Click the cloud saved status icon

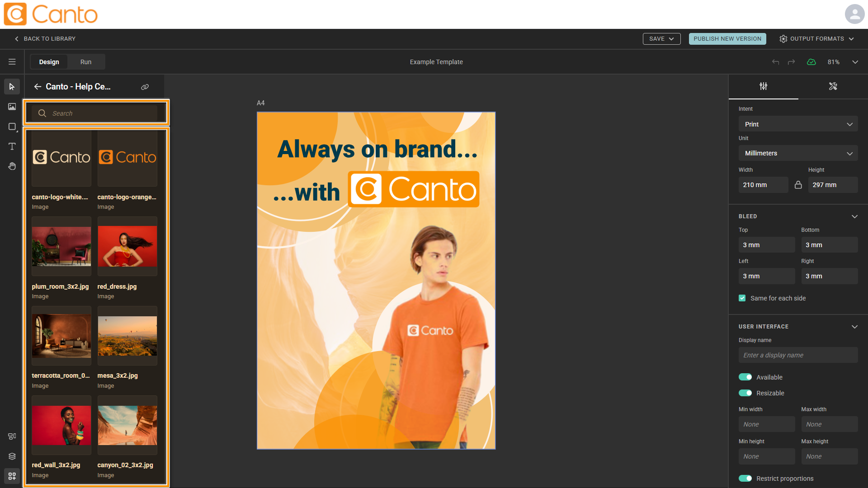point(811,62)
